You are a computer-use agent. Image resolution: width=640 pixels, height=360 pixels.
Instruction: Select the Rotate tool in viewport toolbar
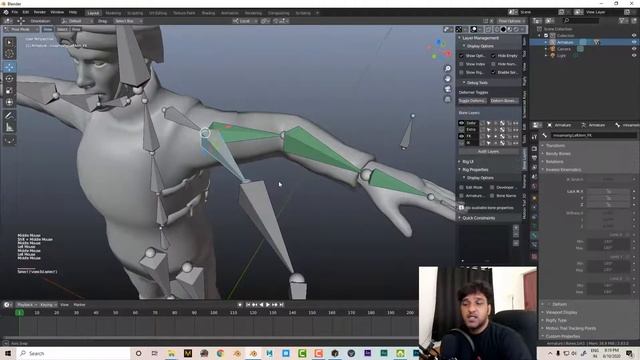point(9,79)
